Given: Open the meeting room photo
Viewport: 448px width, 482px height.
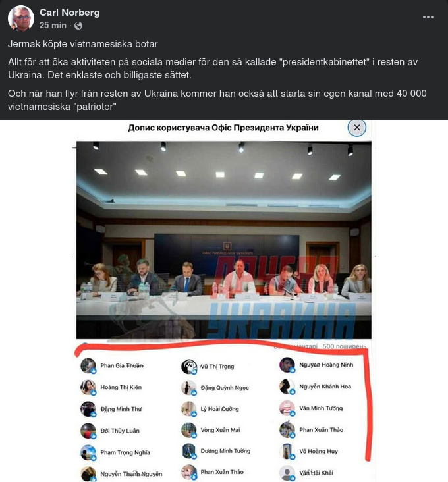Looking at the screenshot, I should [223, 240].
